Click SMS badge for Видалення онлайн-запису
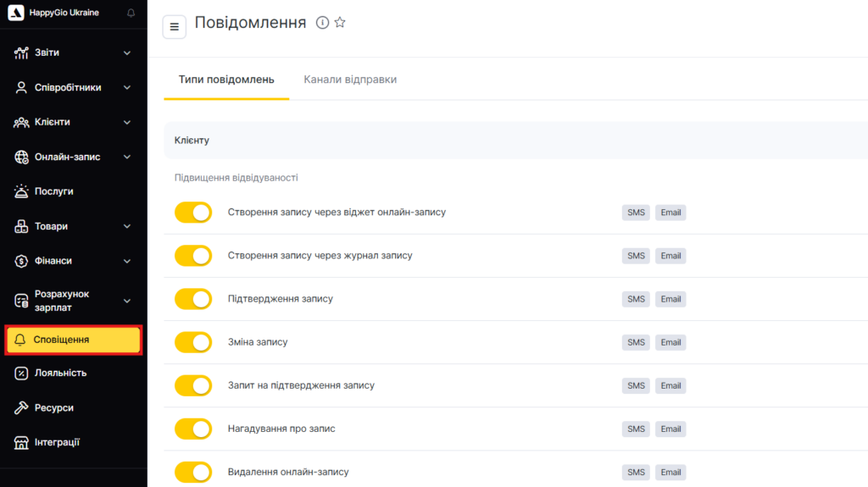Viewport: 868px width, 487px height. click(636, 472)
